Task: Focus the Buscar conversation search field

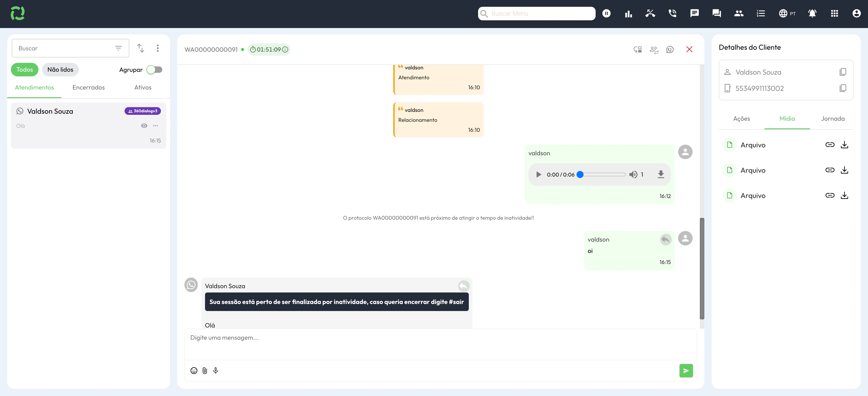Action: coord(71,48)
